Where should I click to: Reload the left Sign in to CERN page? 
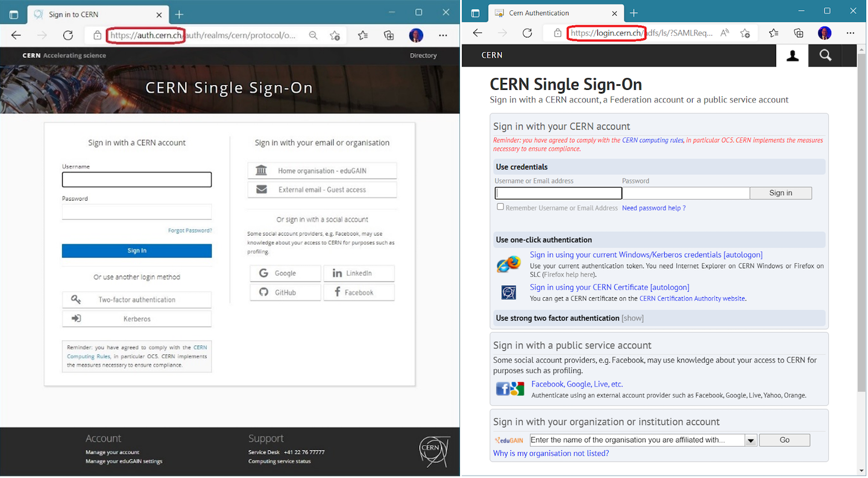click(x=68, y=36)
